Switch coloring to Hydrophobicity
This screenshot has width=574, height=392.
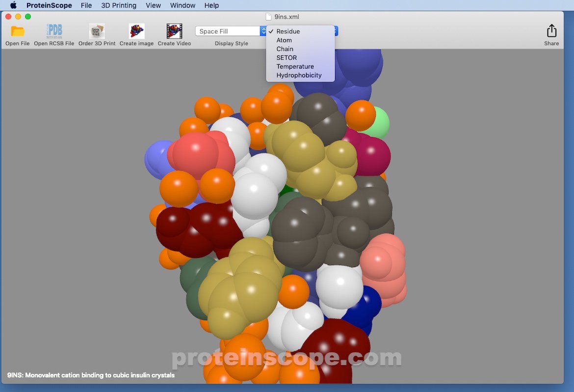tap(299, 75)
